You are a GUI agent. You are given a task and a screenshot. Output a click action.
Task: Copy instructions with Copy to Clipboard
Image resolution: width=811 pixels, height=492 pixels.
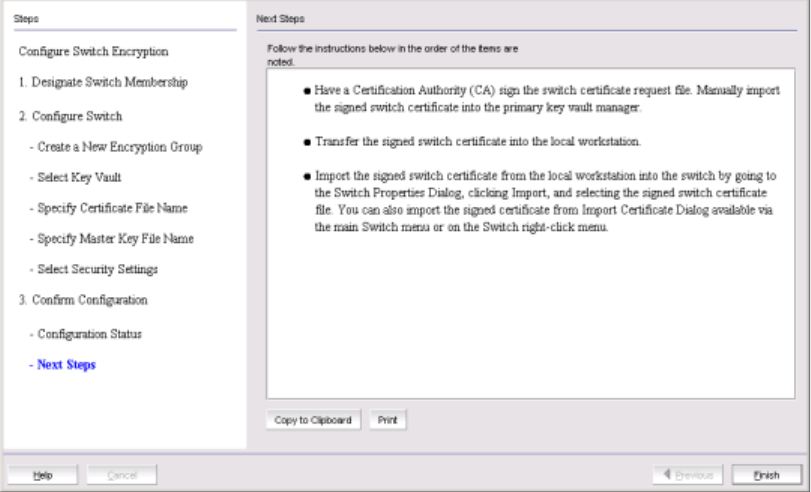[313, 420]
